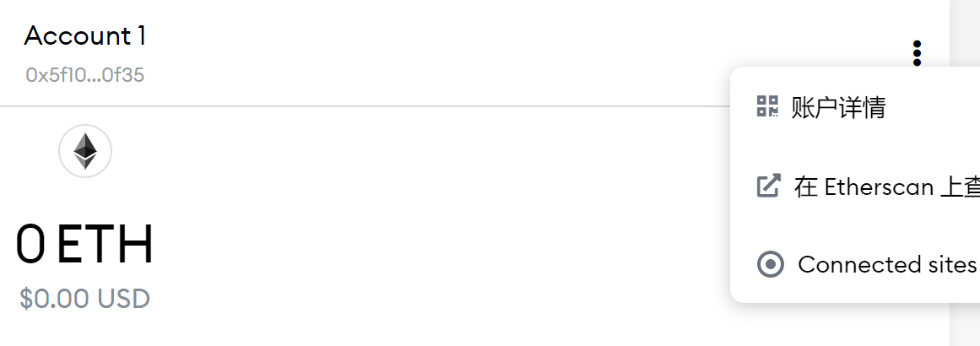
Task: Click the zero digit of the ETH balance
Action: pos(30,244)
